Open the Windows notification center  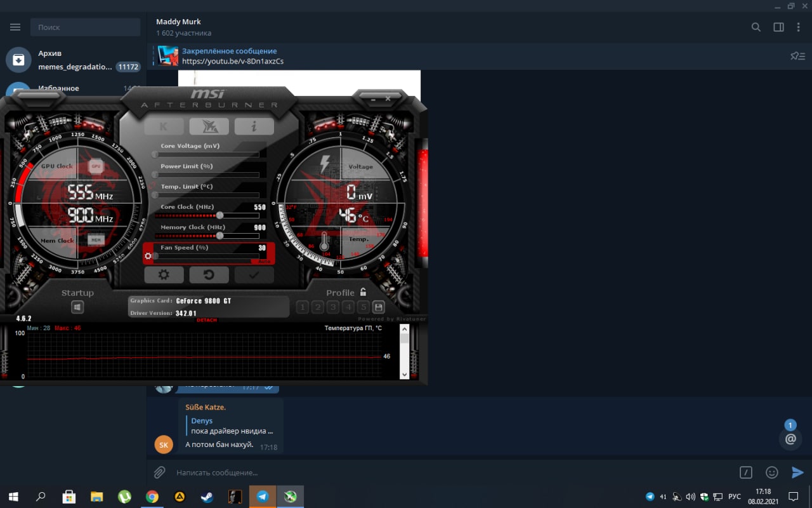[x=793, y=497]
